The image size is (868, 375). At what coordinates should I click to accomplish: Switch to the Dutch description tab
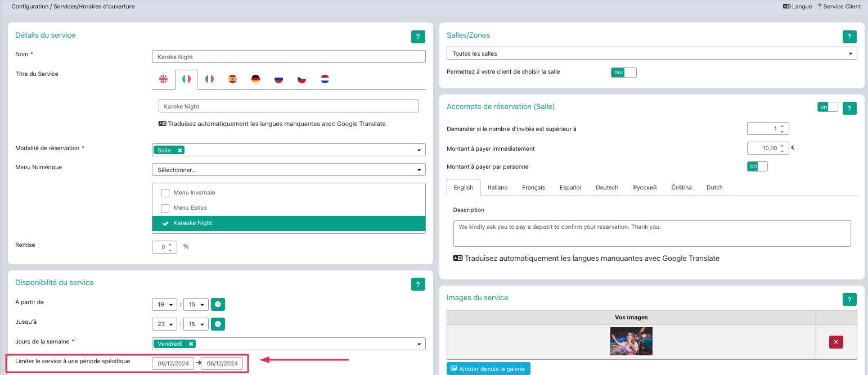(x=714, y=187)
